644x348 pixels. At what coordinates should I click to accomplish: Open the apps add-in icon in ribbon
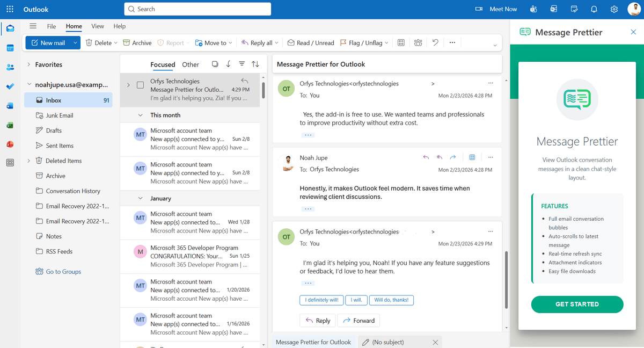[401, 43]
